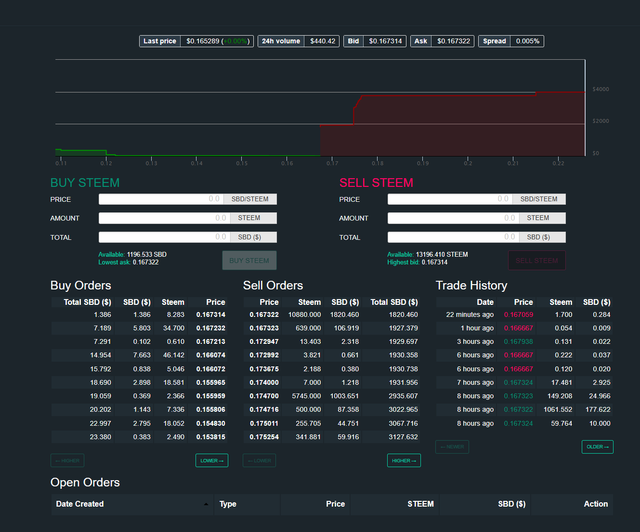Screen dimensions: 640x532
Task: Click the LOWER button under Sell Orders
Action: coord(260,461)
